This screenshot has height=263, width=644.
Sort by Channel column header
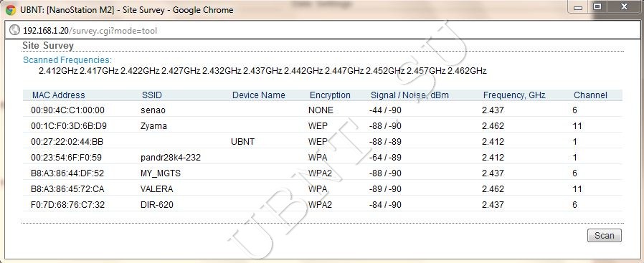click(x=590, y=95)
